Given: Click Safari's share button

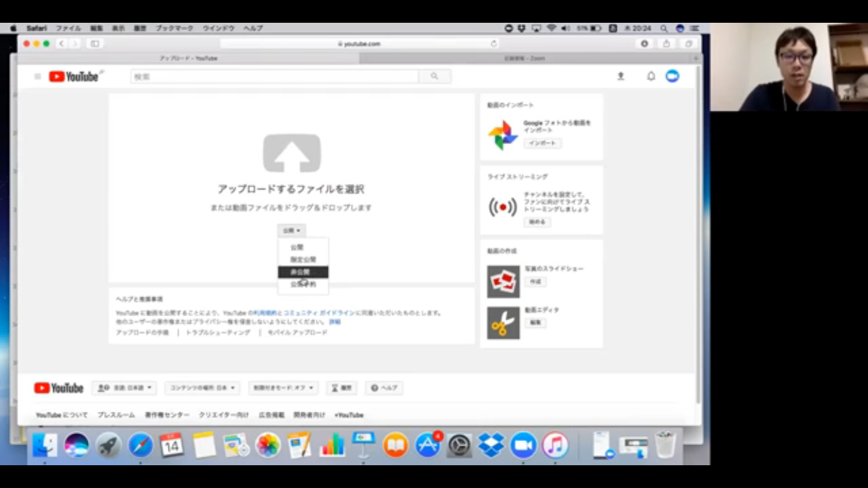Looking at the screenshot, I should tap(666, 44).
